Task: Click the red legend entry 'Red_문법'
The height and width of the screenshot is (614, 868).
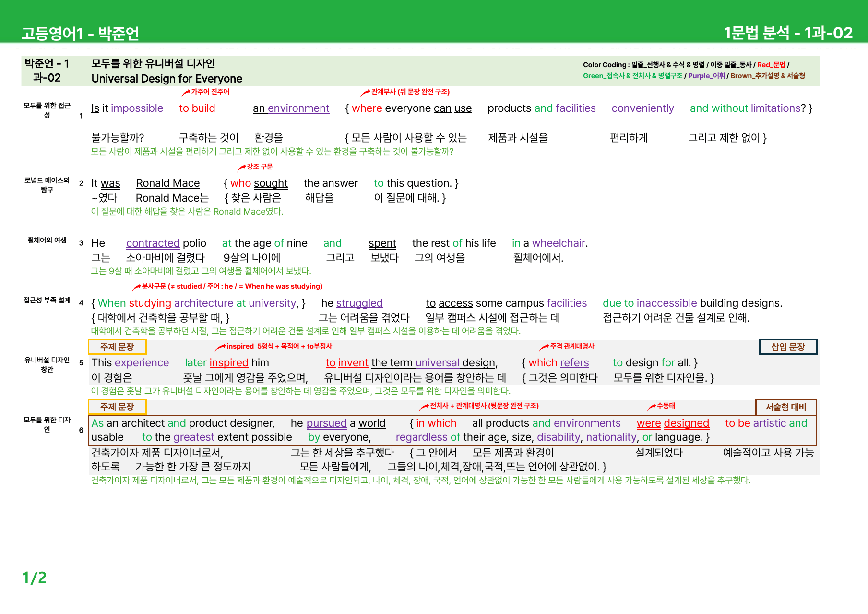Action: click(771, 65)
